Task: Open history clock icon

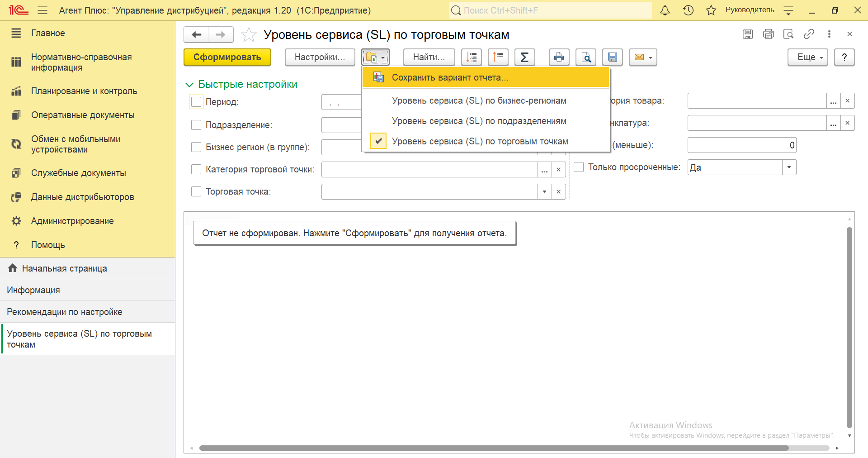Action: (x=688, y=10)
